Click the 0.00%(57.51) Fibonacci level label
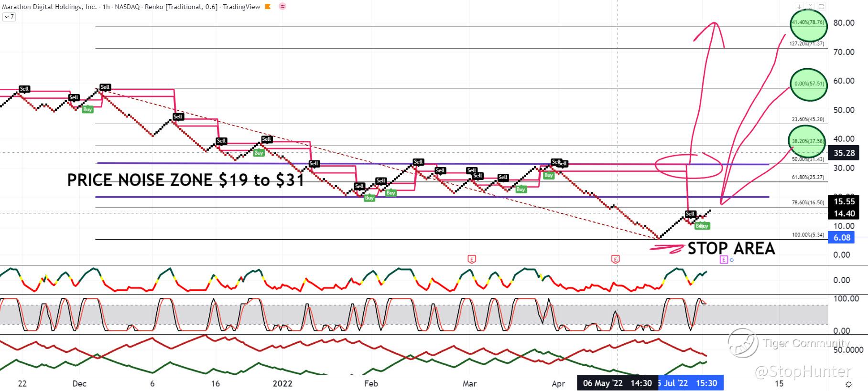 (x=809, y=84)
